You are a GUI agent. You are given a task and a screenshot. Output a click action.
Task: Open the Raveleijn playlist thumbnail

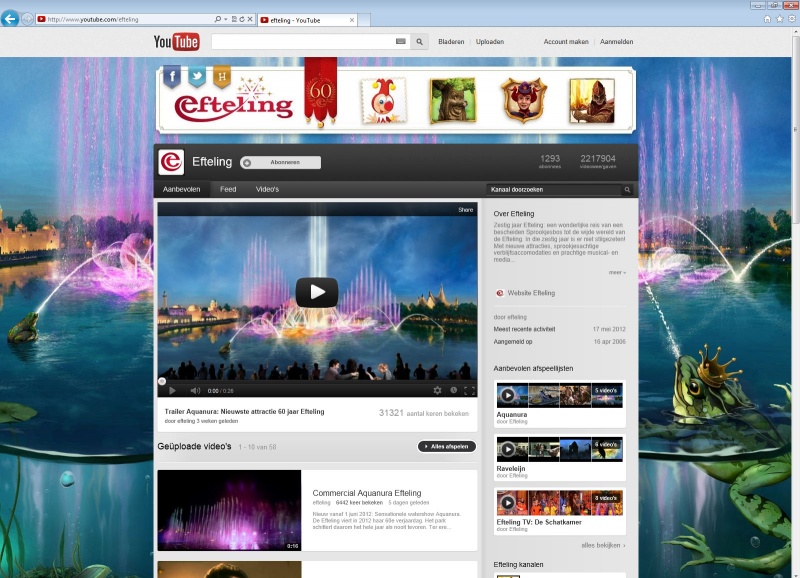560,449
